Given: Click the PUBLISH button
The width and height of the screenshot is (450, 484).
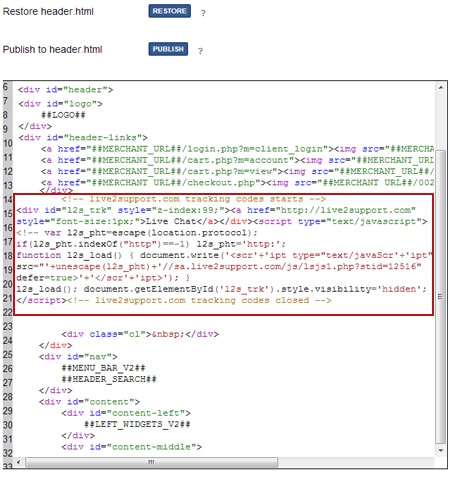Looking at the screenshot, I should [x=168, y=49].
